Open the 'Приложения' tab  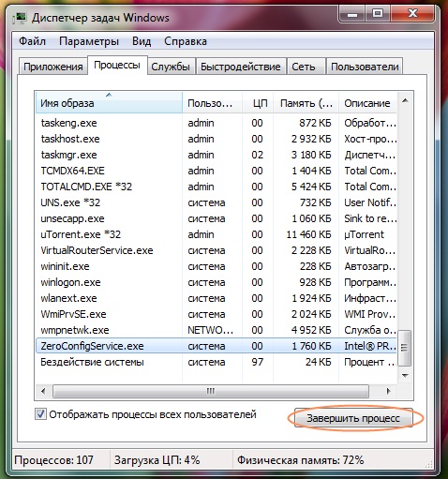click(53, 67)
